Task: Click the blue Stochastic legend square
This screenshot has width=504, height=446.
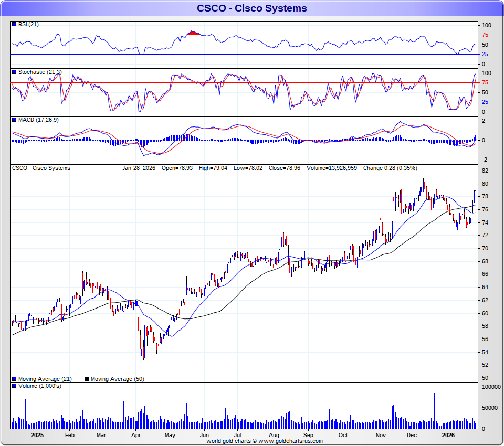Action: 14,72
